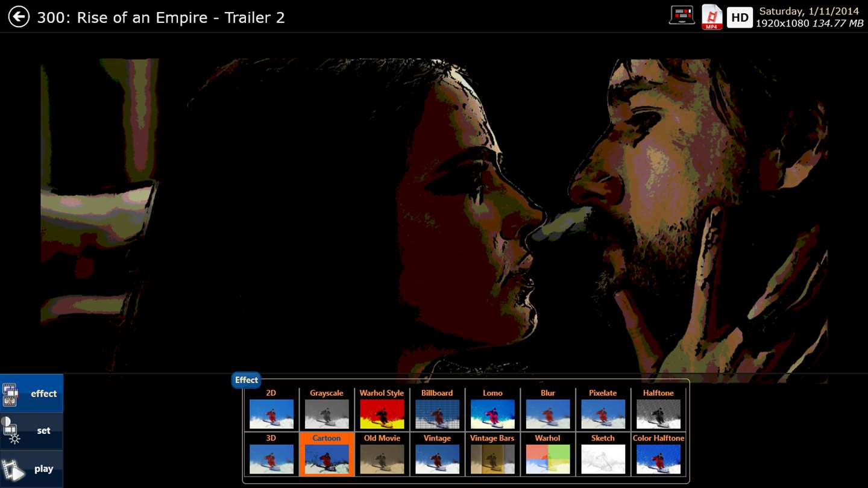The image size is (868, 488).
Task: Apply the Pixelate effect
Action: (x=603, y=409)
